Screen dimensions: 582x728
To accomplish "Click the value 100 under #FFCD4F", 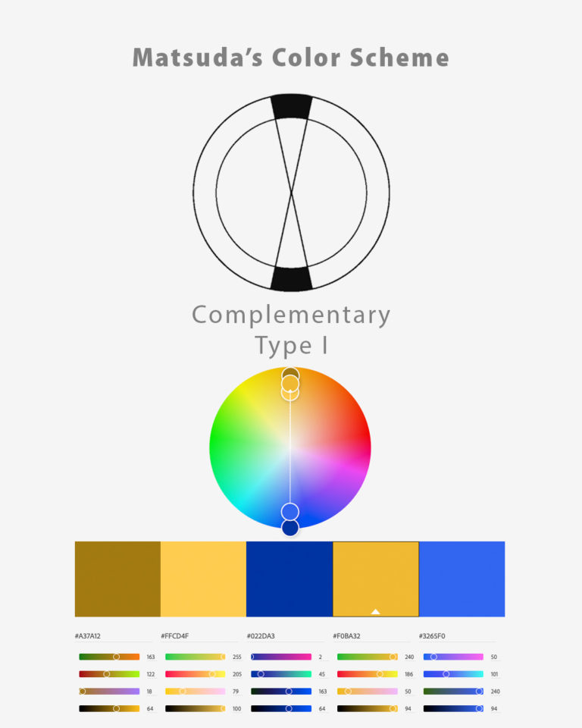I will 237,708.
